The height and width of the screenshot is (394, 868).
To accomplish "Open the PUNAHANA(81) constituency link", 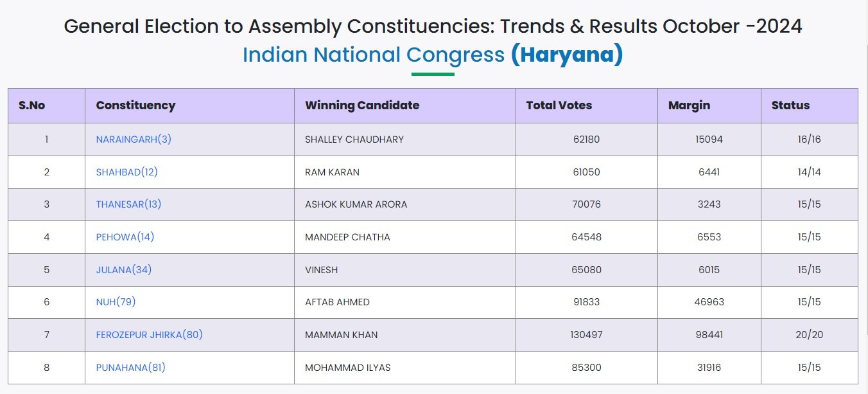I will 131,368.
